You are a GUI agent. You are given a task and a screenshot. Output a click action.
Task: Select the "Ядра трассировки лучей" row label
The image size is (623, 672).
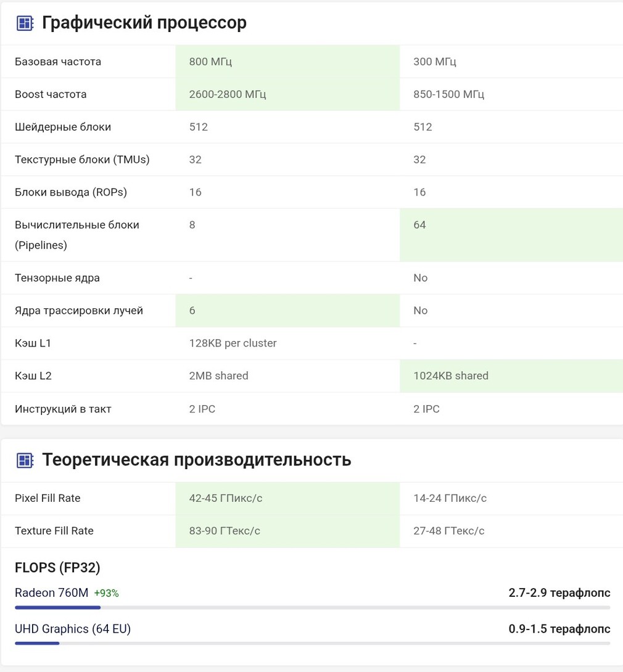click(79, 311)
